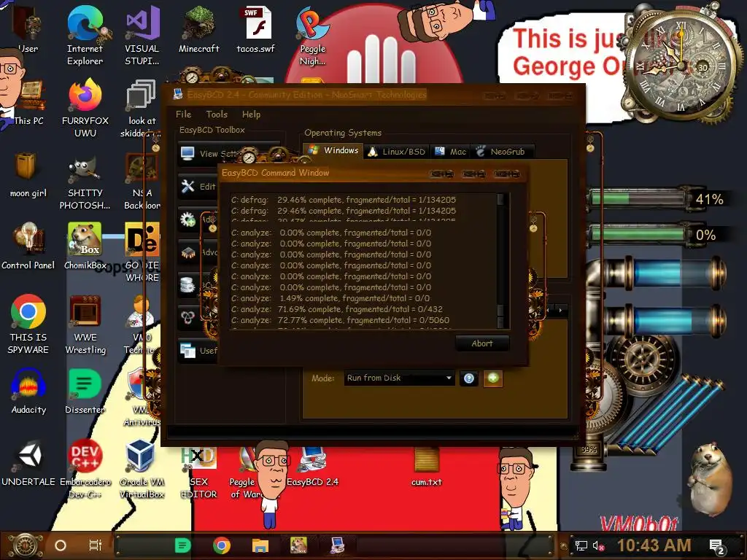Image resolution: width=747 pixels, height=560 pixels.
Task: Open the Embarcadero Dev-C++ icon
Action: 85,469
